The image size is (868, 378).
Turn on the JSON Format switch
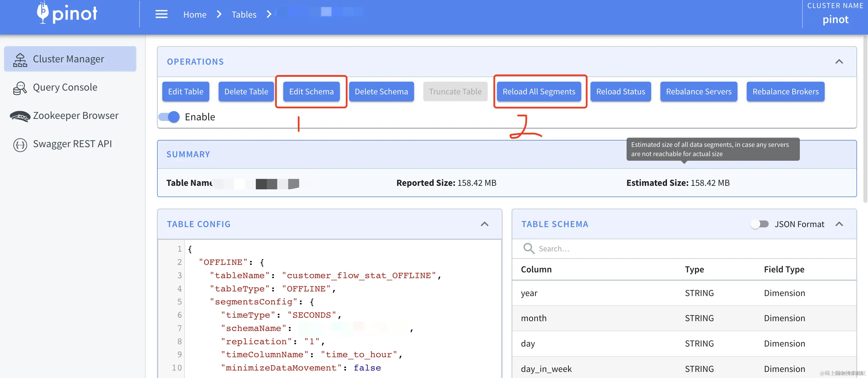click(759, 224)
